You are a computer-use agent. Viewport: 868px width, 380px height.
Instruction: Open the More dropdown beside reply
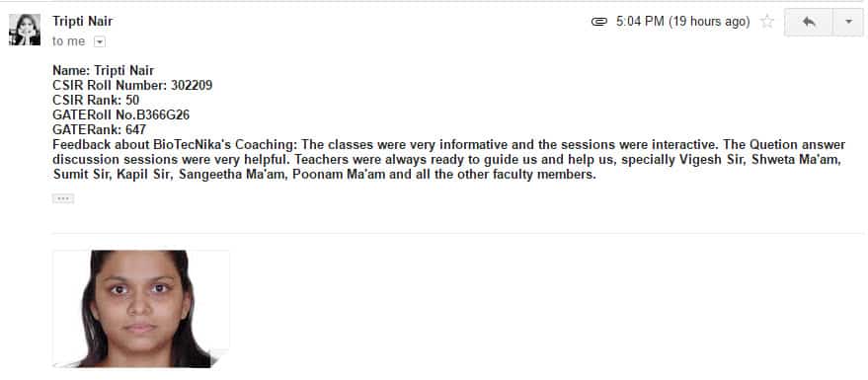(848, 22)
